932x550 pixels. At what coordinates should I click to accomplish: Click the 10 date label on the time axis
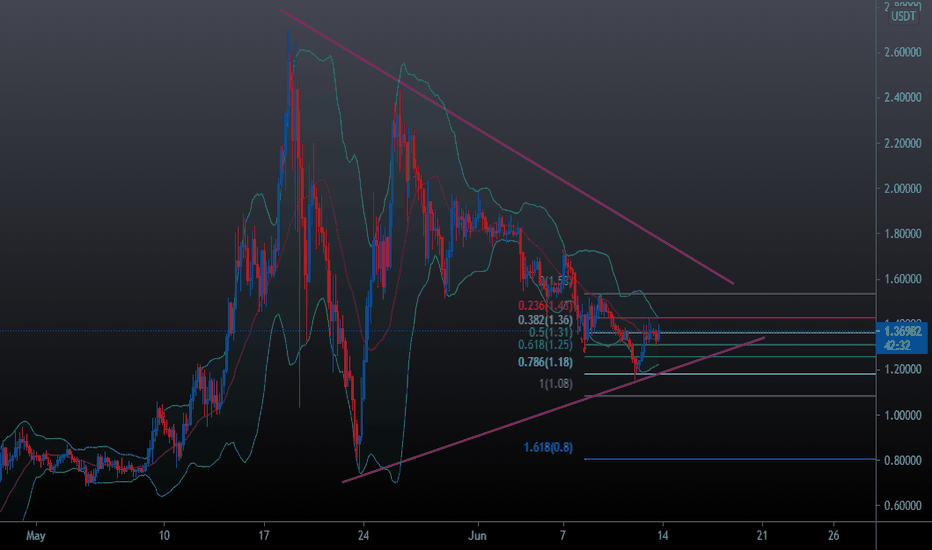coord(164,535)
